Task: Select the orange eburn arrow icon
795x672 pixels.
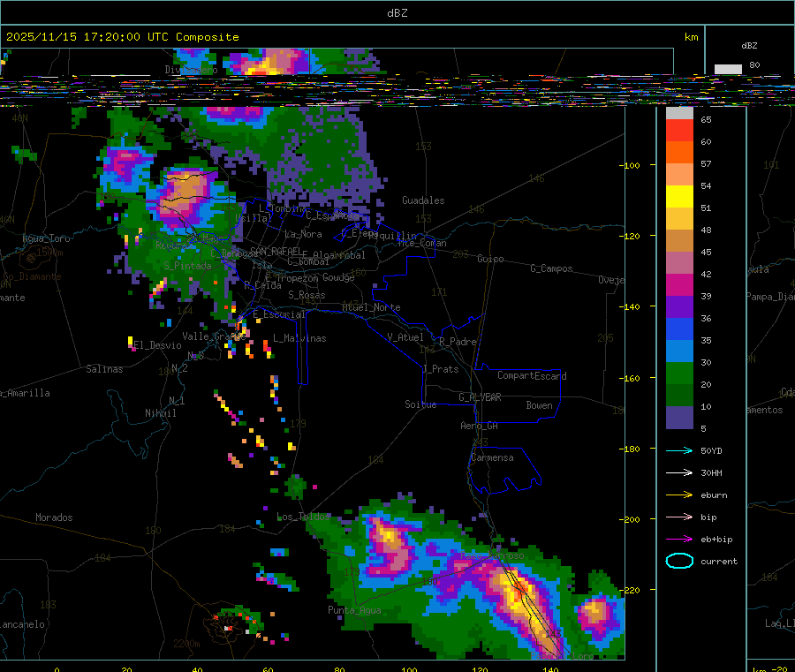Action: point(678,495)
